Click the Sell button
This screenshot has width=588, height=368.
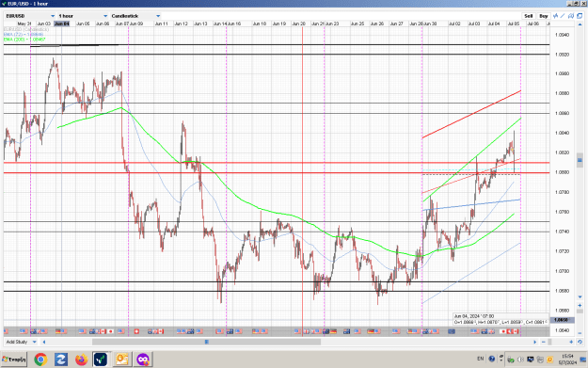click(529, 16)
